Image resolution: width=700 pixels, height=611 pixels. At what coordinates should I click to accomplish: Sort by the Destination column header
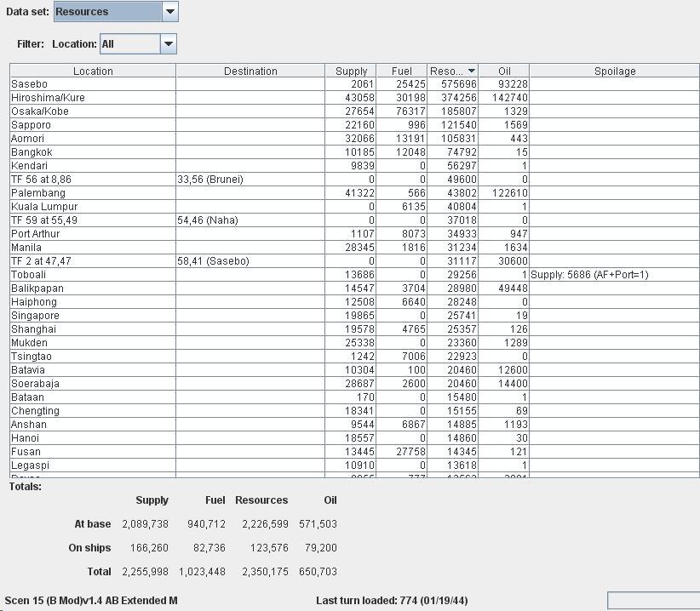250,71
